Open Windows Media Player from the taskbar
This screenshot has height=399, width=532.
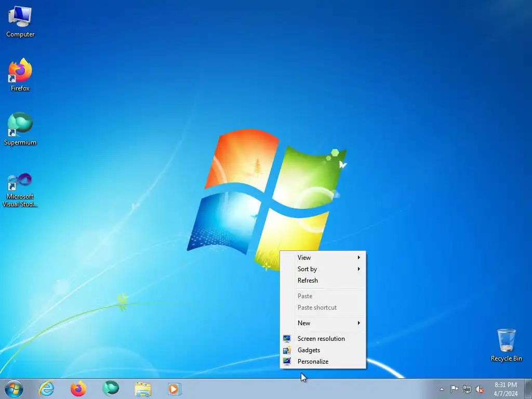click(175, 389)
